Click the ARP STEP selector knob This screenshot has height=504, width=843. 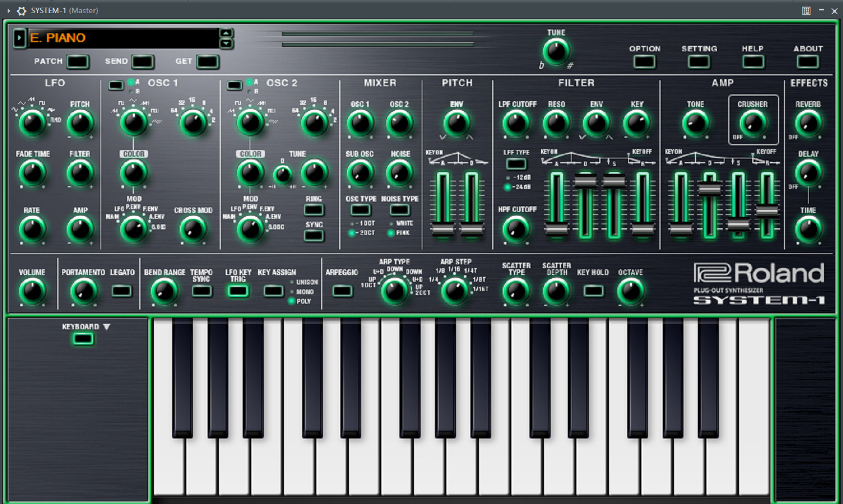point(455,292)
